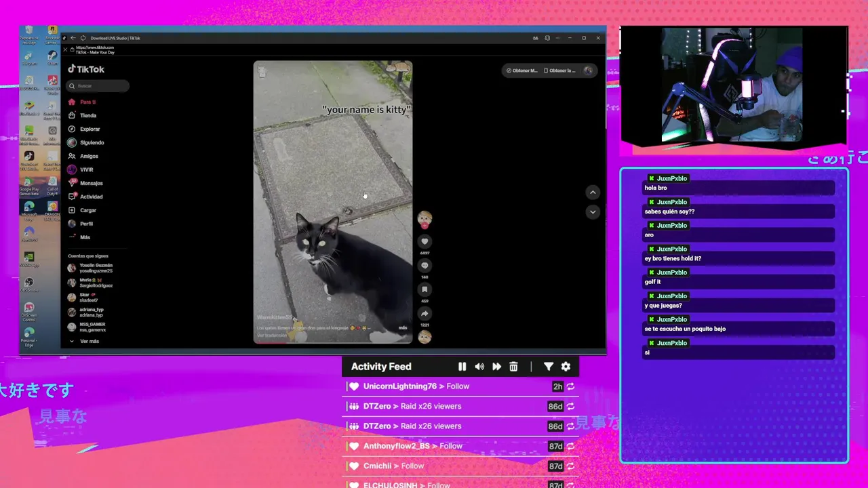Share the cat video
The height and width of the screenshot is (488, 868).
[x=425, y=314]
